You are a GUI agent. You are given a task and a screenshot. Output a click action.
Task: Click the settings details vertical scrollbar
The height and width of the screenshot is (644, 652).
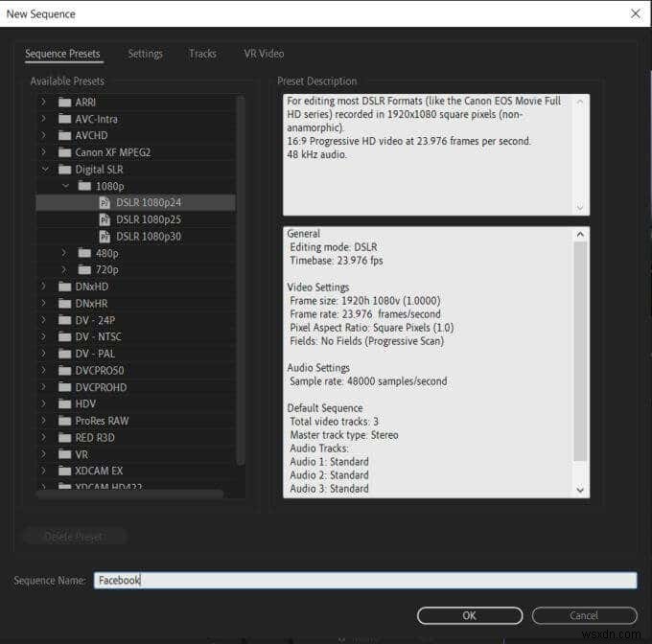tap(580, 351)
